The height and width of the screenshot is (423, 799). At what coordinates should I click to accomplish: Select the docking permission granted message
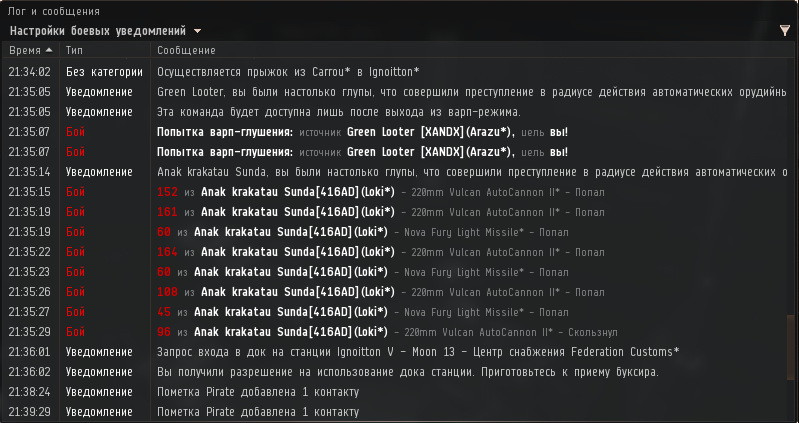click(408, 372)
